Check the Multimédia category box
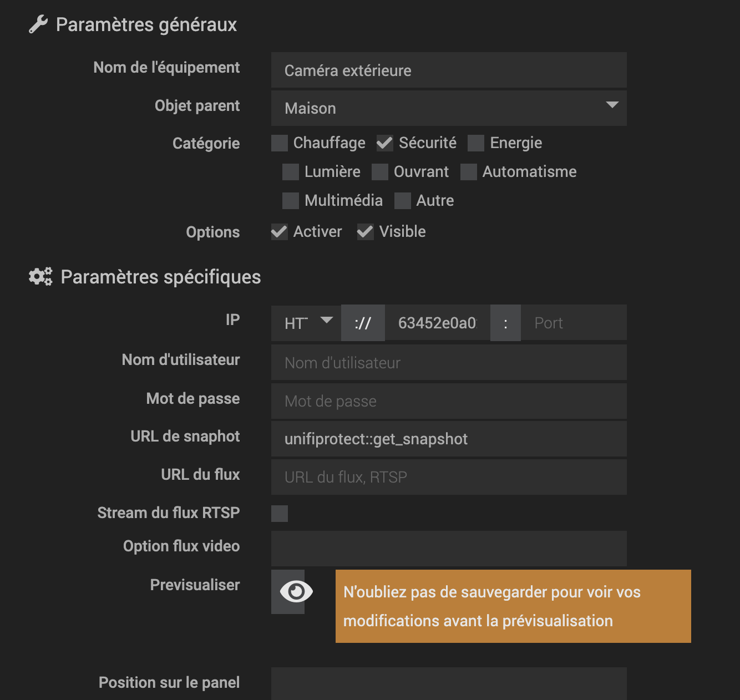Screen dimensions: 740x700 [291, 201]
